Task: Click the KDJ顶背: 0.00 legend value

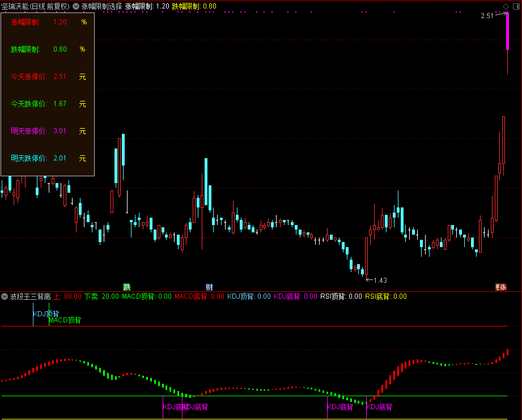Action: (249, 296)
